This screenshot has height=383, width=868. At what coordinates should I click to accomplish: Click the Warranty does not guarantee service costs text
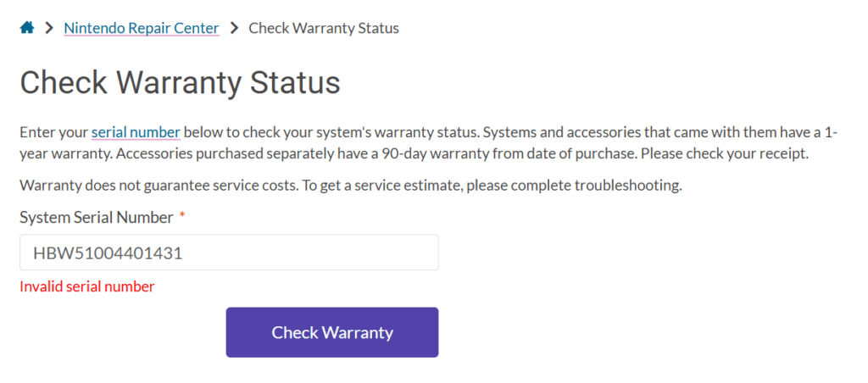coord(158,186)
